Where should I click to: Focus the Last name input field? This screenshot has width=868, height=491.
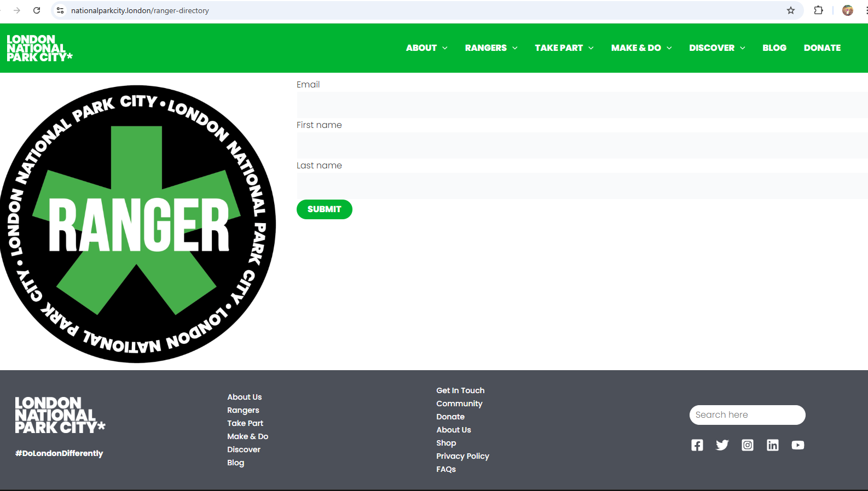coord(582,186)
